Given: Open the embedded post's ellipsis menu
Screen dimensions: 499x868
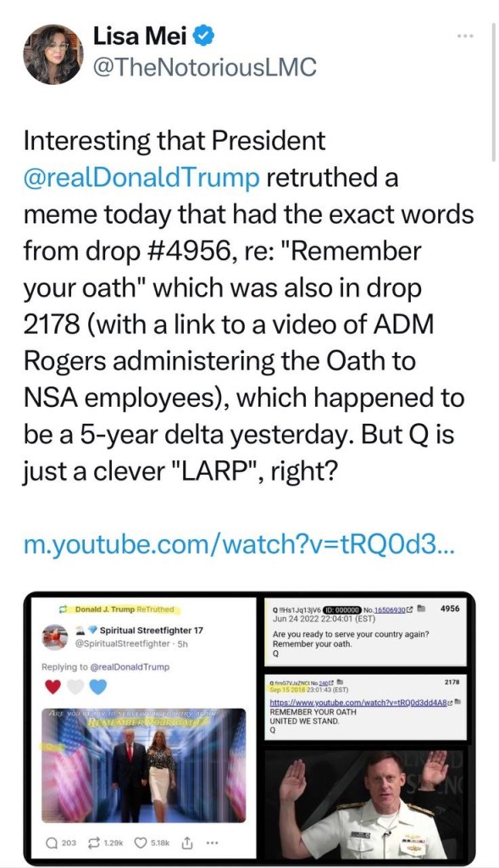Looking at the screenshot, I should coord(211,843).
